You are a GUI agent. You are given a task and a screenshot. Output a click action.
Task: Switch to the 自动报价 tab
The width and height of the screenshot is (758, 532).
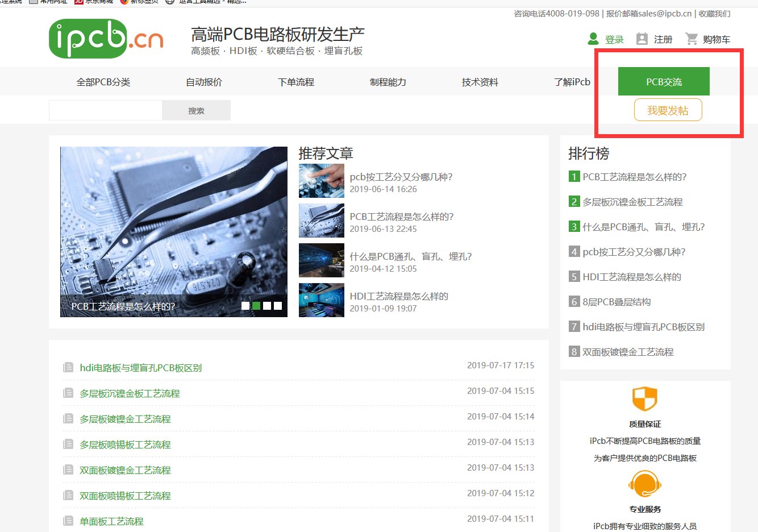point(203,82)
